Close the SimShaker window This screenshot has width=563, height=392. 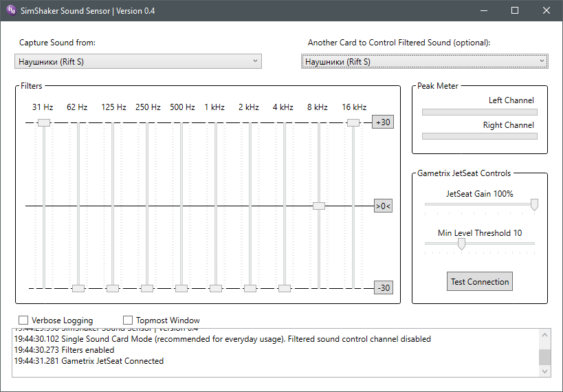(547, 10)
